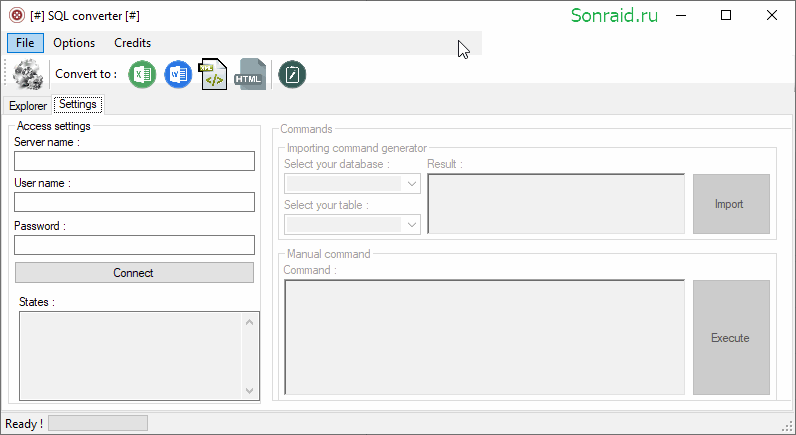The width and height of the screenshot is (796, 435).
Task: Click the Result text box
Action: [x=556, y=204]
